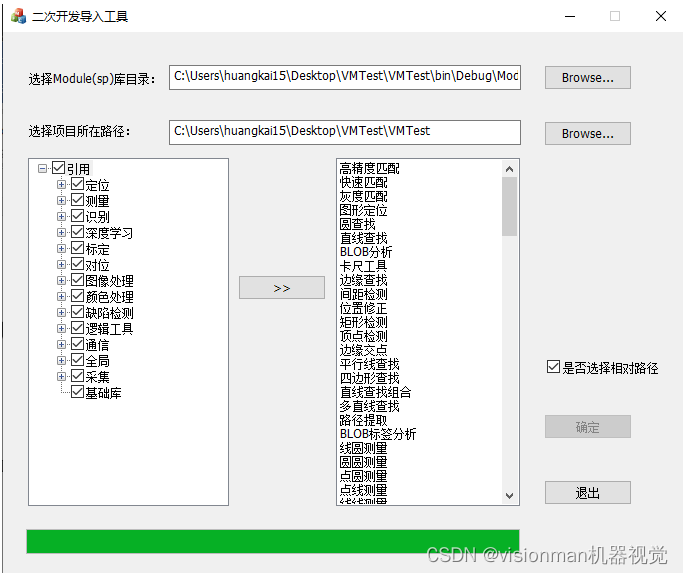
Task: Uncheck the 定位 checkbox
Action: 78,184
